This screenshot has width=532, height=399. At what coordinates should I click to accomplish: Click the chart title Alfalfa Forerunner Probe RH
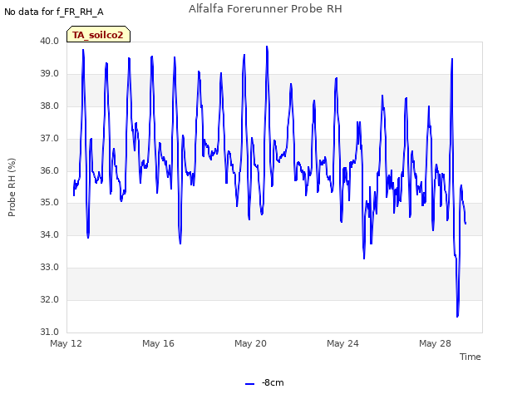pos(265,9)
